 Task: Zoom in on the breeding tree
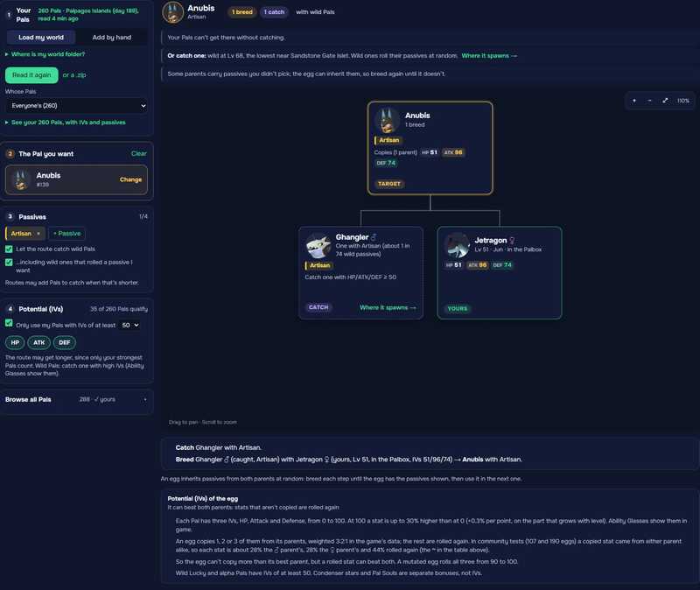click(x=633, y=101)
